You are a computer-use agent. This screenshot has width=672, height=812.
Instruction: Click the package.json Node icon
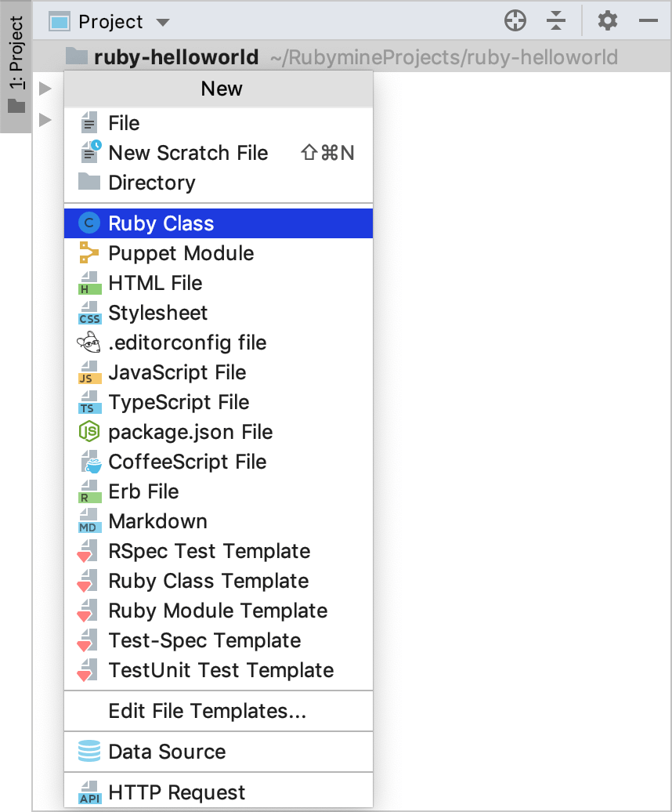[89, 432]
